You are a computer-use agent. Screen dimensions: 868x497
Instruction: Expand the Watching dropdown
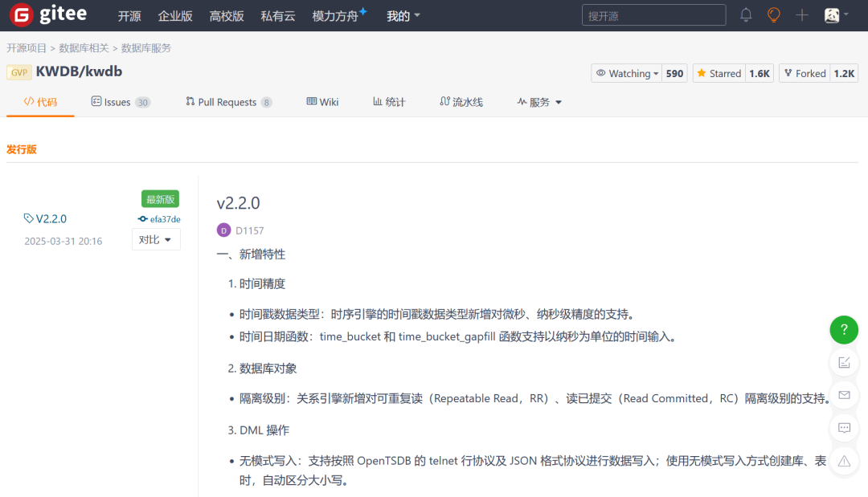(x=627, y=74)
